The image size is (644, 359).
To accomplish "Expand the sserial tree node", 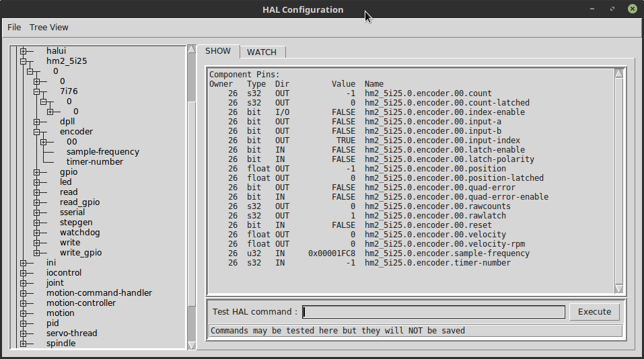I will click(37, 212).
